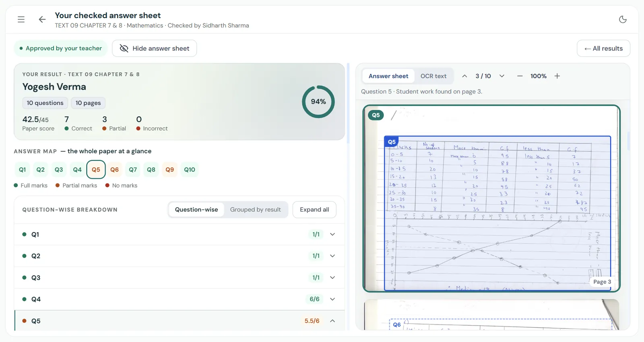Click the Yogesh Verma student name
644x342 pixels.
click(x=54, y=87)
